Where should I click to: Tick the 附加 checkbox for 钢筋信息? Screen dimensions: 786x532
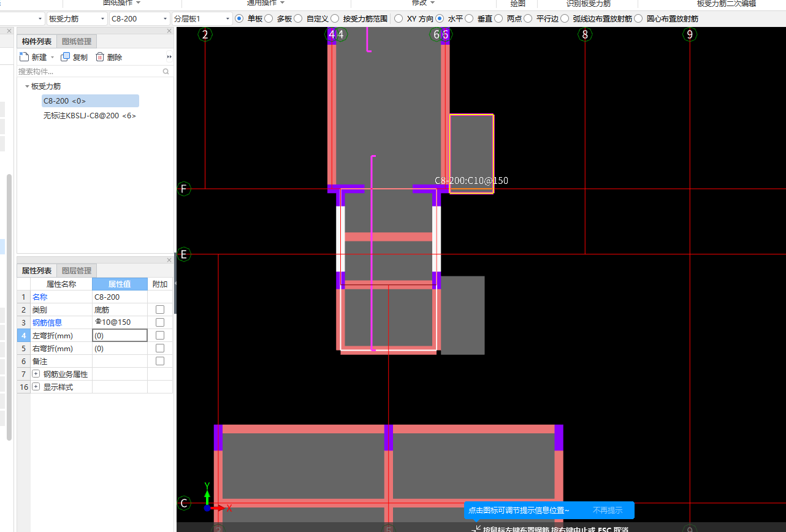[x=160, y=322]
